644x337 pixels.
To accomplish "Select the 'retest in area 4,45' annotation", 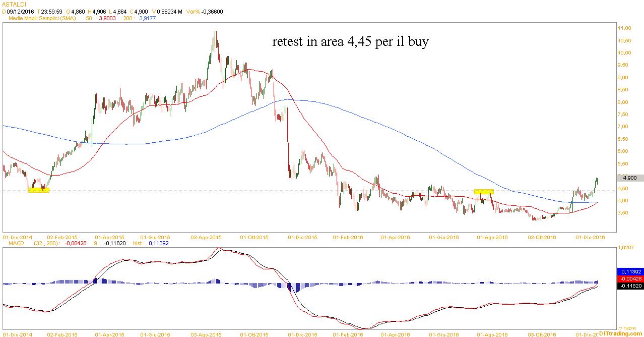I will click(x=350, y=41).
